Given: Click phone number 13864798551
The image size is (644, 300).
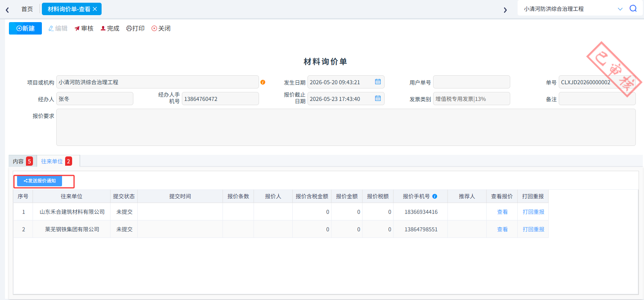Looking at the screenshot, I should (x=421, y=229).
